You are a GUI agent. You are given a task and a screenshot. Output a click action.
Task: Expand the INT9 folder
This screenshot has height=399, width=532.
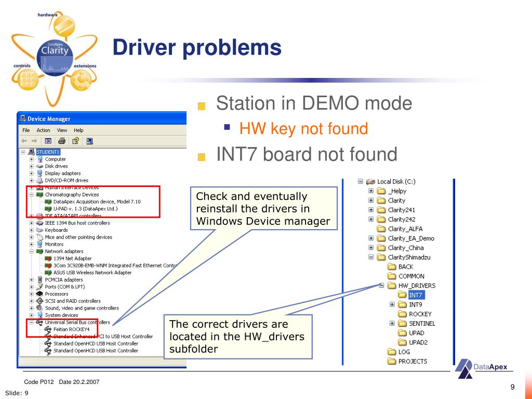tap(392, 304)
